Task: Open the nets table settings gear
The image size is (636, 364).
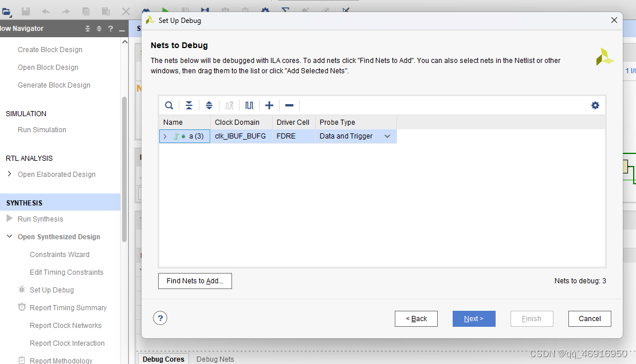Action: (595, 105)
